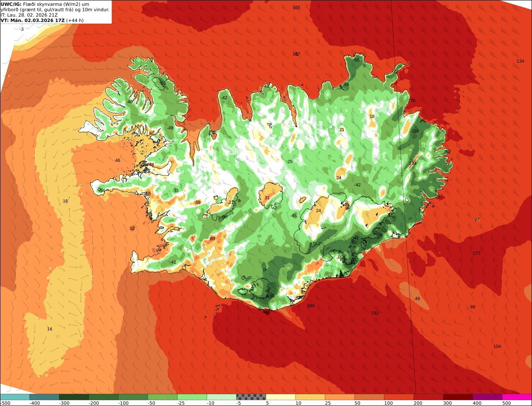The width and height of the screenshot is (532, 406).
Task: Click the 59 value on the map
Action: click(198, 202)
